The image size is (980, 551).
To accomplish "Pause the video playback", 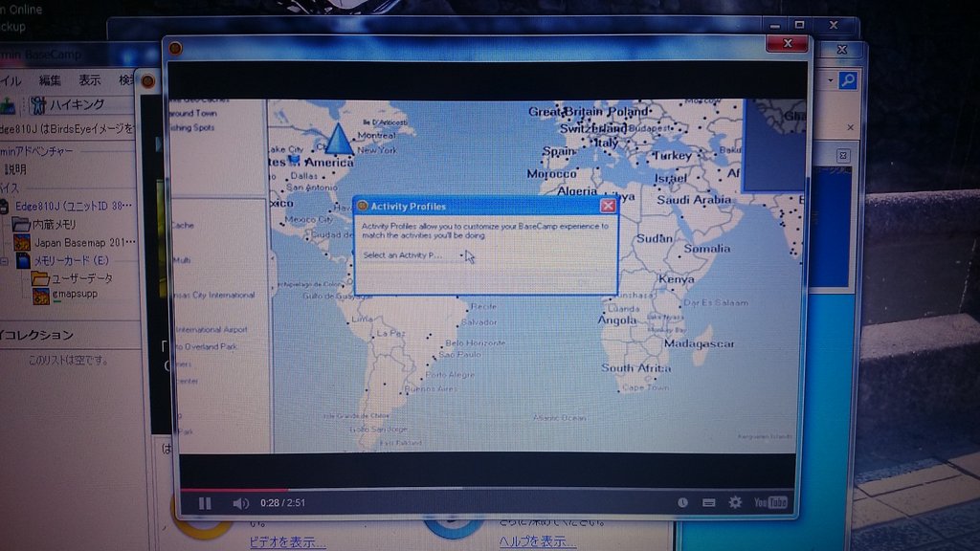I will click(205, 503).
